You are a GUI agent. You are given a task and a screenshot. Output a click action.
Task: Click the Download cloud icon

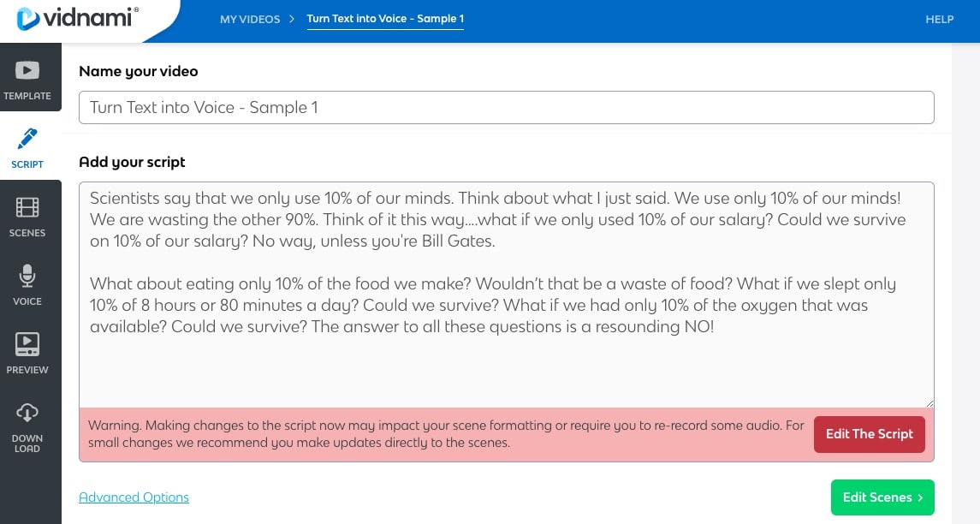[x=27, y=414]
